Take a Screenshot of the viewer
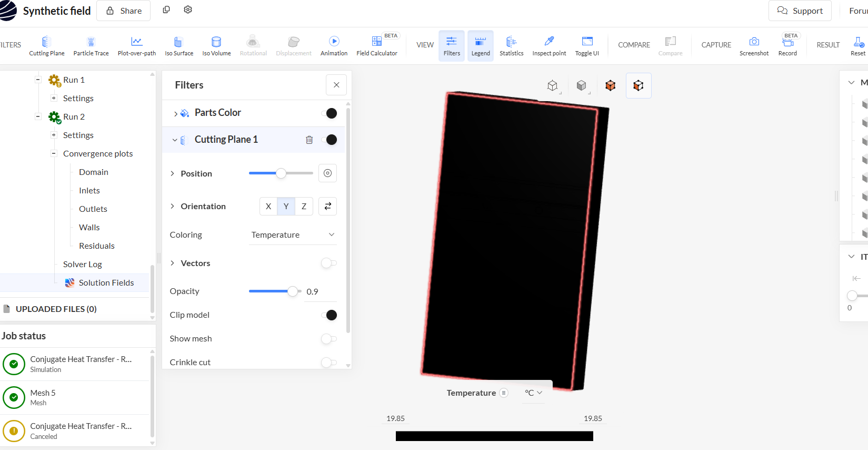 [x=754, y=46]
